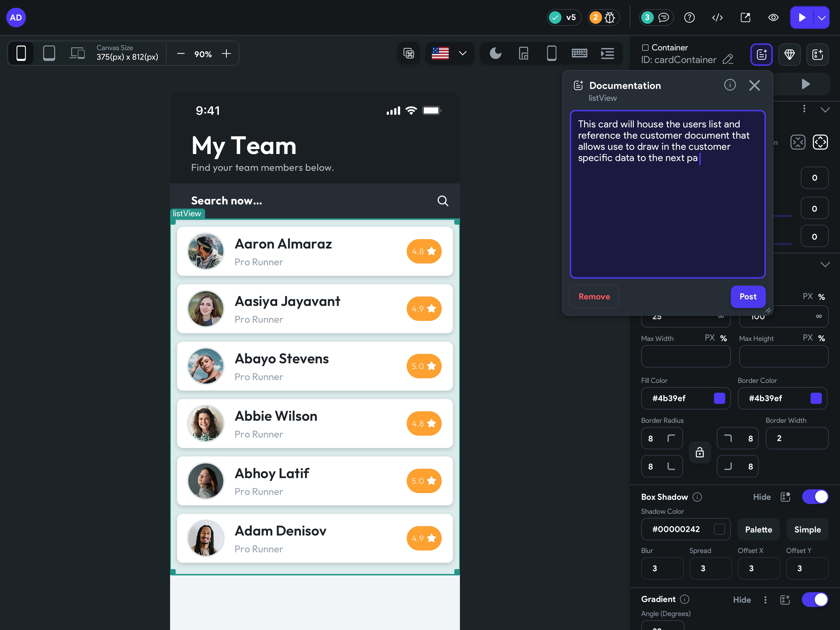Open the code view with the </> icon

click(x=717, y=17)
